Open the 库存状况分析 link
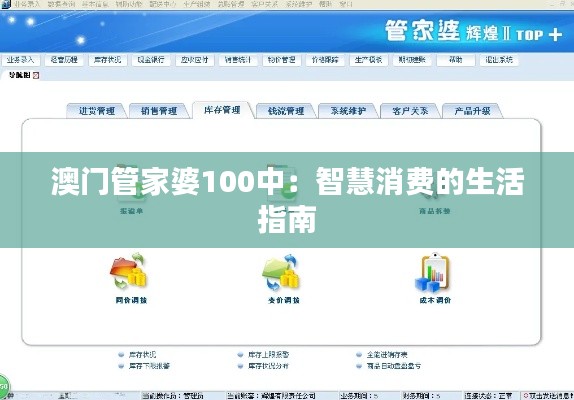Screen dimensions: 574x400 click(x=269, y=366)
